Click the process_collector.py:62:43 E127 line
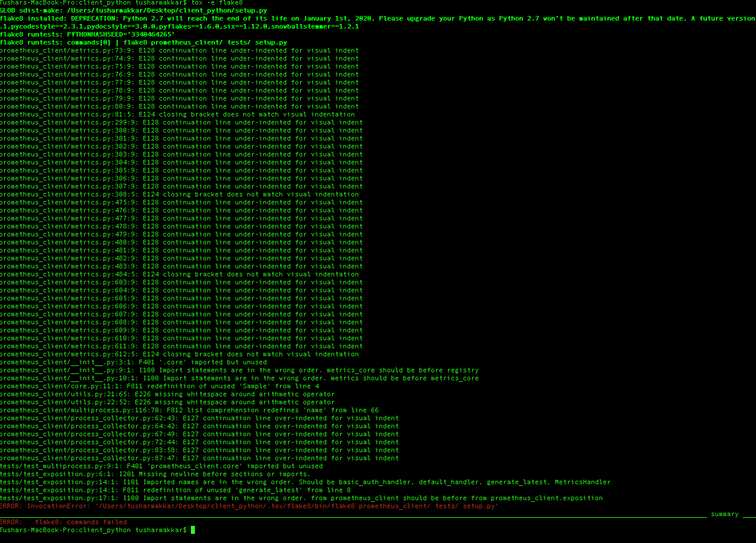 pyautogui.click(x=199, y=419)
